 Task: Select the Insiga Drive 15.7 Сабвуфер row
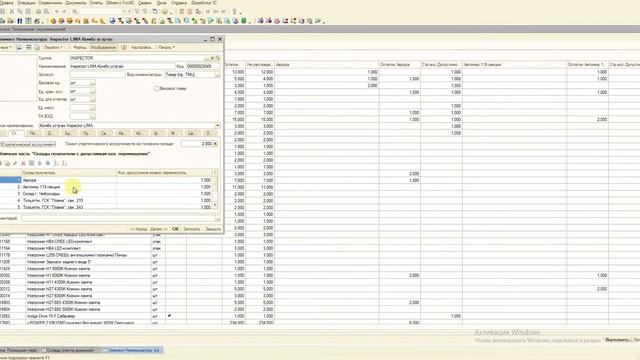point(320,316)
